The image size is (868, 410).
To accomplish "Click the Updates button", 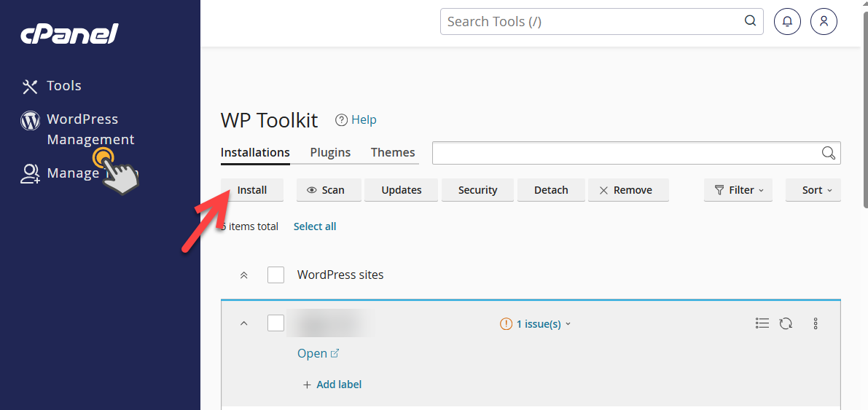I will [402, 190].
